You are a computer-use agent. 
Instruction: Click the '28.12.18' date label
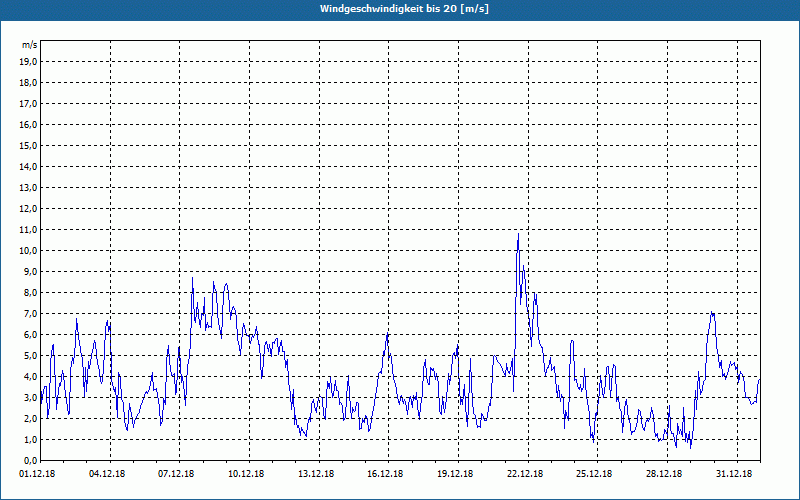click(x=664, y=474)
